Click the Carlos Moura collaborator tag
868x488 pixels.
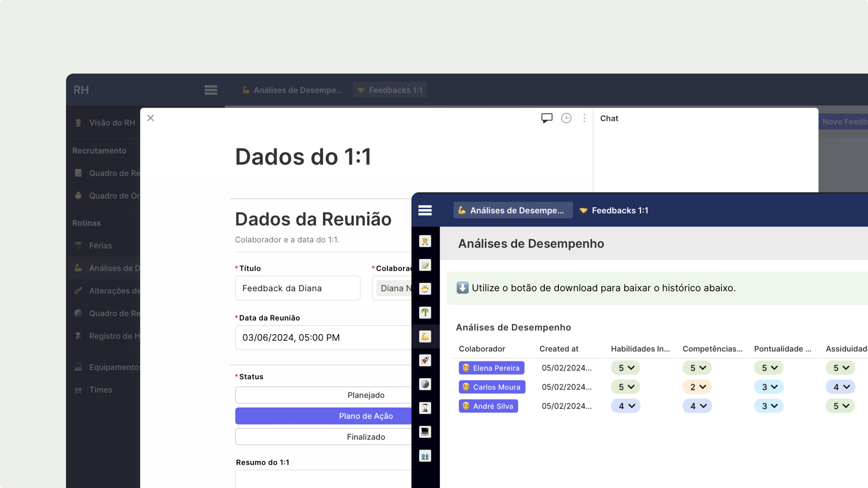491,387
